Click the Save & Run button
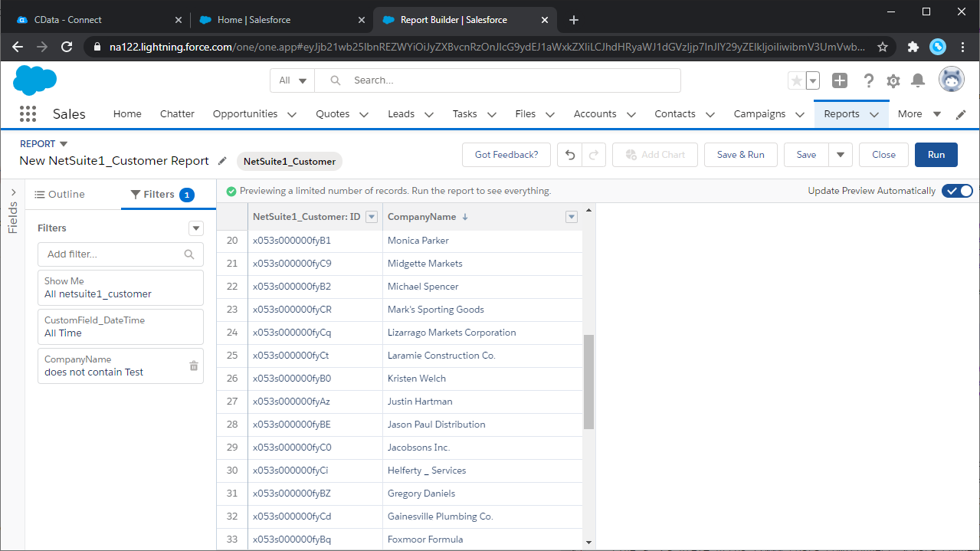 (x=740, y=155)
